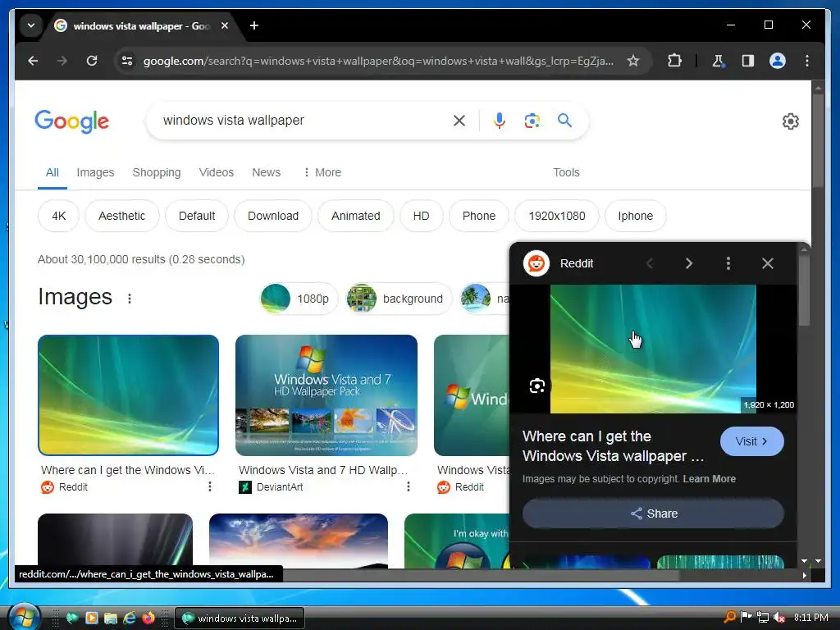Launch Internet Explorer from quick launch
The width and height of the screenshot is (840, 630).
click(x=130, y=619)
